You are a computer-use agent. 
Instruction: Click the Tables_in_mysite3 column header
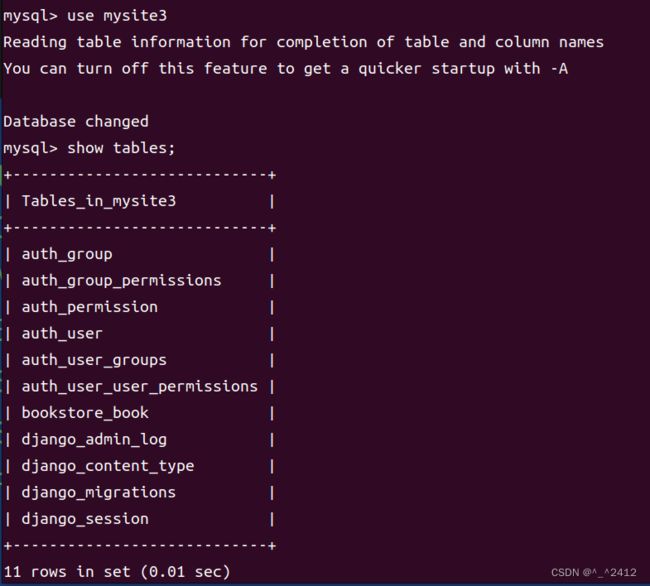(99, 201)
